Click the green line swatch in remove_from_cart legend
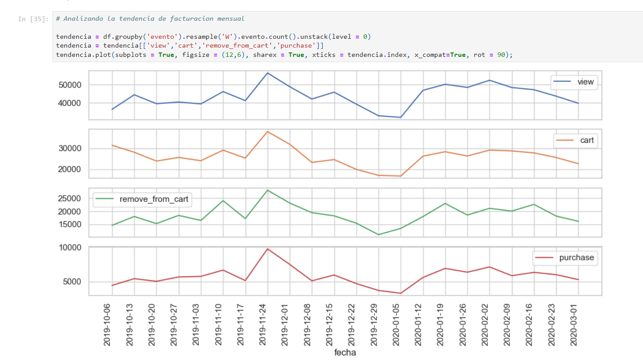 (x=105, y=199)
